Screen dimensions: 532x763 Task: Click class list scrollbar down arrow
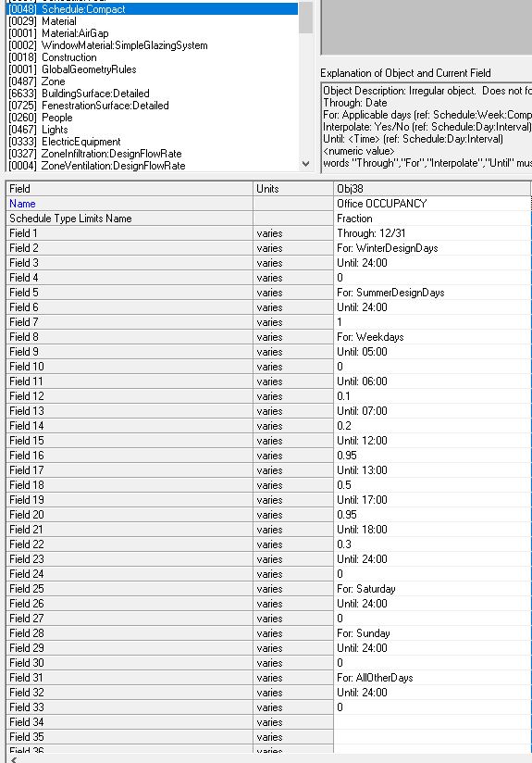(306, 164)
